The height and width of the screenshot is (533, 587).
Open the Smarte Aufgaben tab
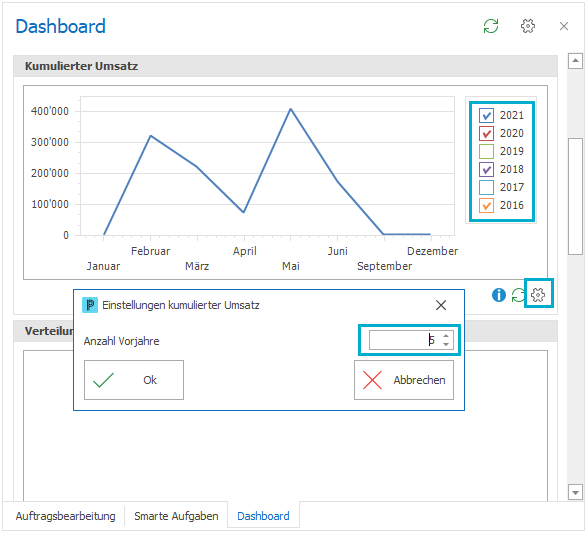coord(176,516)
